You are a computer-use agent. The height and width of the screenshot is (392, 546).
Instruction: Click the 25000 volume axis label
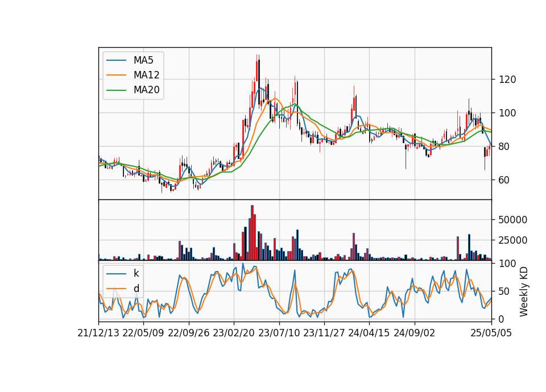tap(513, 240)
